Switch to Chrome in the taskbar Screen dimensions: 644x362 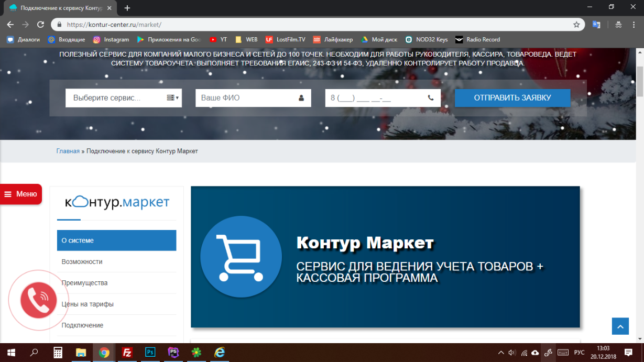tap(104, 353)
